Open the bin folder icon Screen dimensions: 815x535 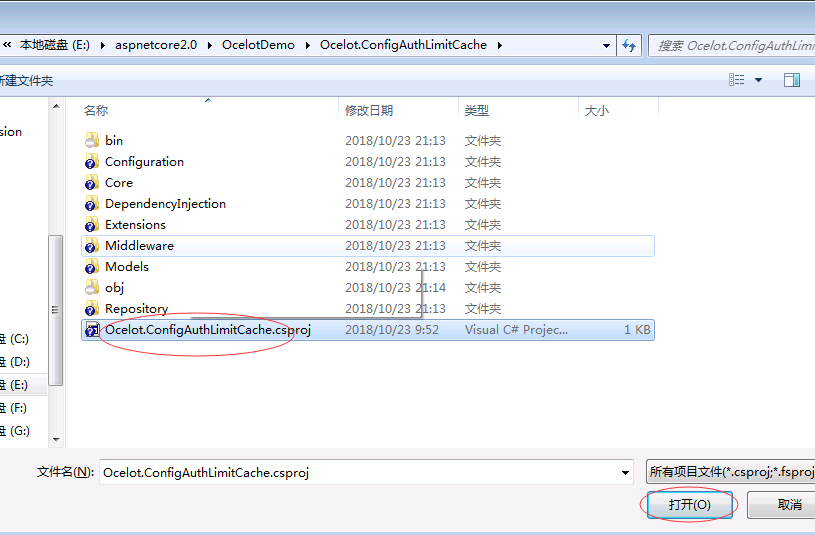point(91,140)
